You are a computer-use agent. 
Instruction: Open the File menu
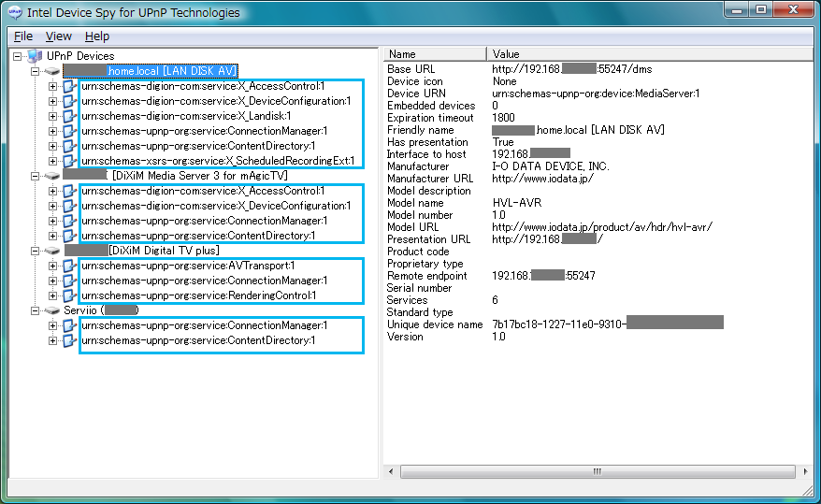tap(23, 36)
